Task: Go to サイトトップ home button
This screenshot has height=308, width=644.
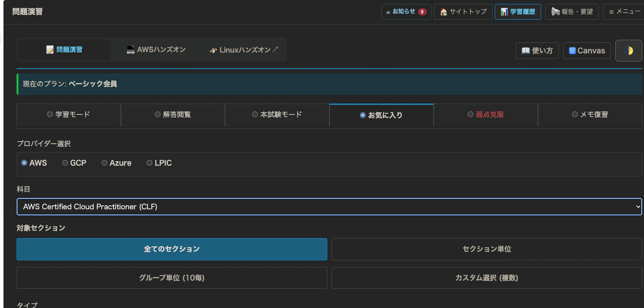Action: click(x=463, y=12)
